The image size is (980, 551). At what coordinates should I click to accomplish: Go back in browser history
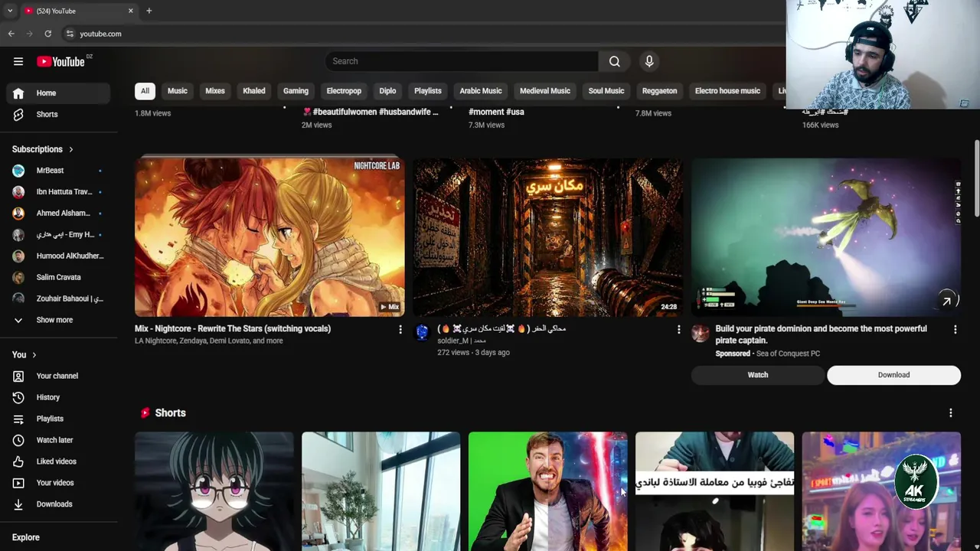pyautogui.click(x=11, y=34)
